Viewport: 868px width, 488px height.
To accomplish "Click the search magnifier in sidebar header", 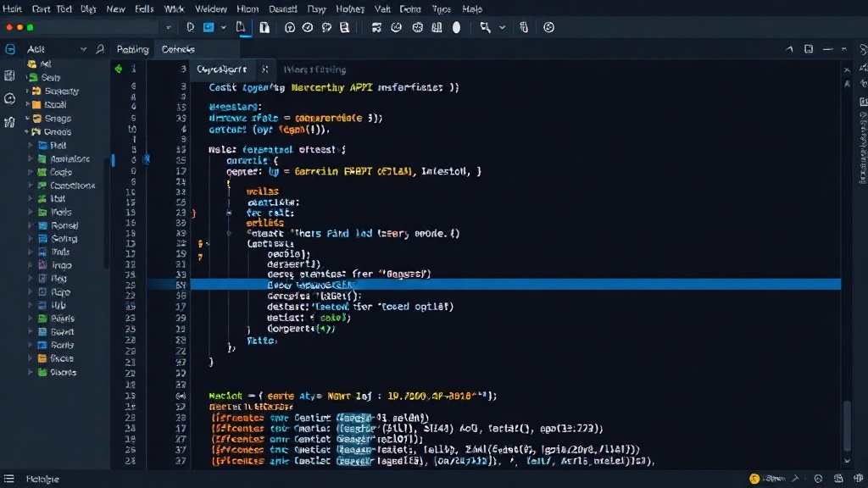I will [100, 49].
